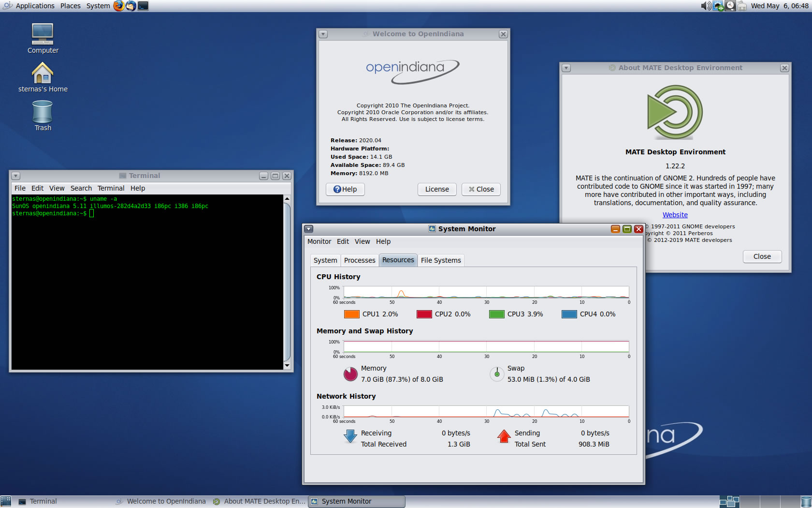Viewport: 812px width, 508px height.
Task: Open the About MATE window menu button
Action: click(x=566, y=68)
